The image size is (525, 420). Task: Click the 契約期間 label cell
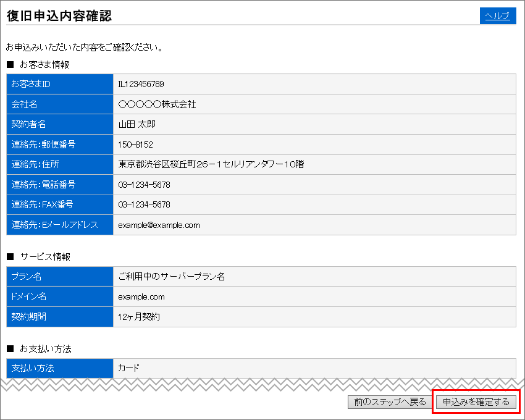click(x=60, y=317)
